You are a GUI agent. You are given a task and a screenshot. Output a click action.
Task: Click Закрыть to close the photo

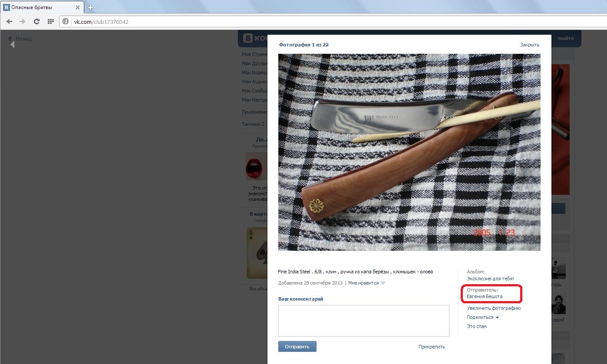[529, 45]
